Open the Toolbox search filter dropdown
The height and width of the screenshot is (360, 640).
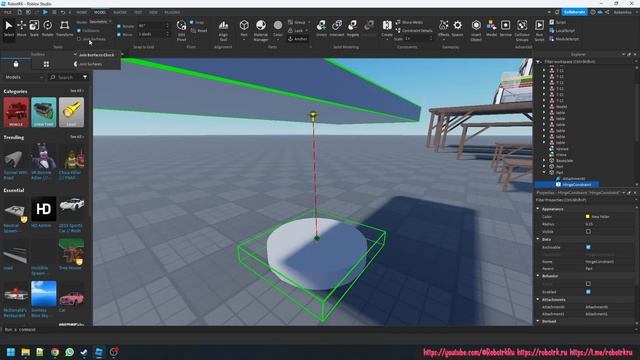(85, 77)
